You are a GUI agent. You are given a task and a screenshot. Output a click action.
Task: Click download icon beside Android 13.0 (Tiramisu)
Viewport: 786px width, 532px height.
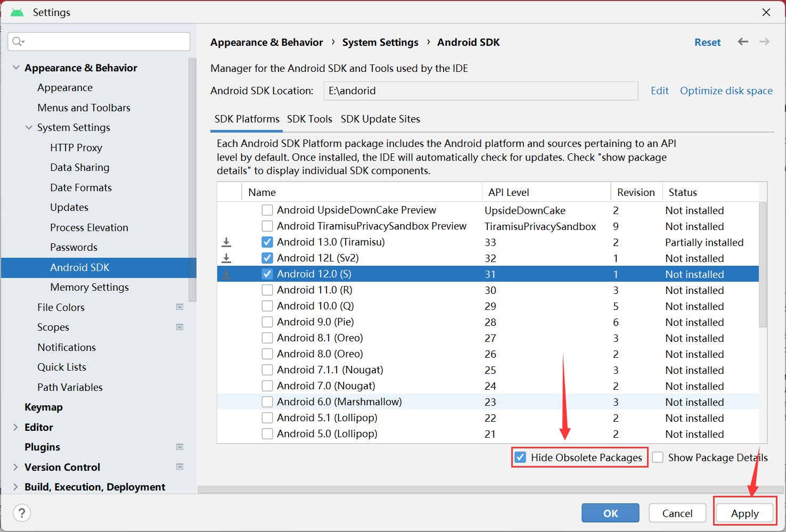coord(226,242)
